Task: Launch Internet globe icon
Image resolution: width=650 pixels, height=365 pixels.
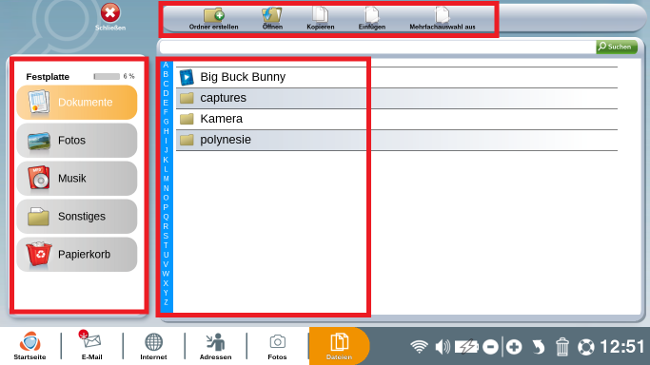Action: coord(153,346)
